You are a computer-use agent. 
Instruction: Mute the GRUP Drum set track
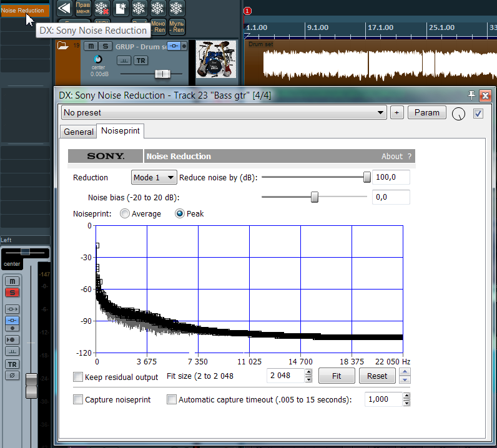pyautogui.click(x=91, y=46)
